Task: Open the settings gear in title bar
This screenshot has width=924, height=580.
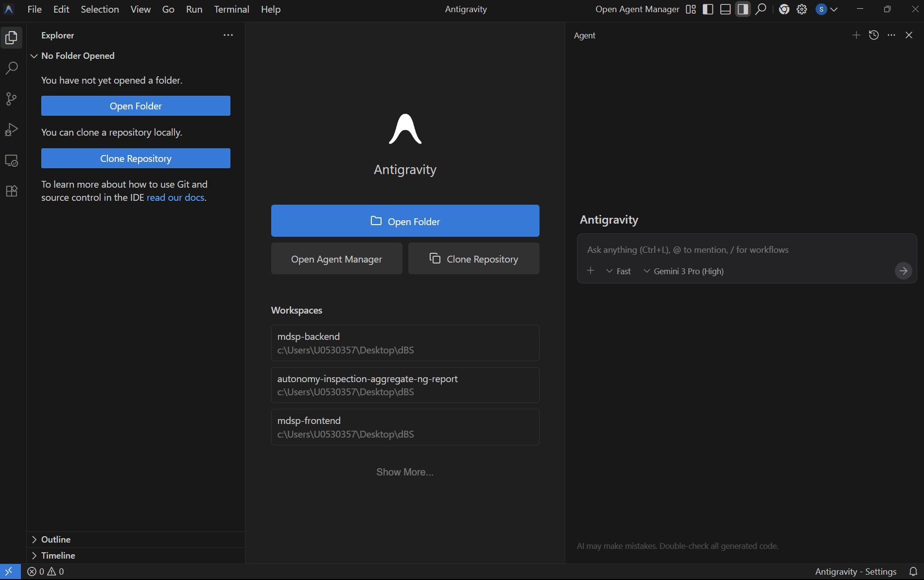Action: coord(802,9)
